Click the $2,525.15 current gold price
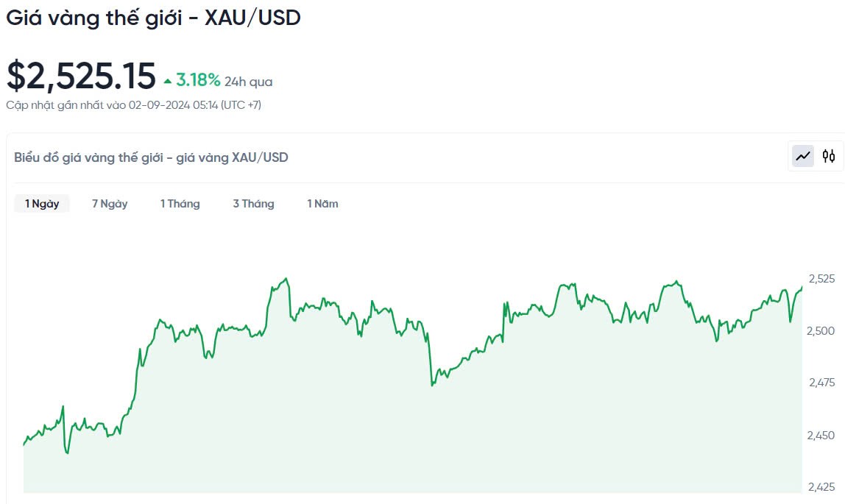The image size is (845, 504). (x=81, y=76)
